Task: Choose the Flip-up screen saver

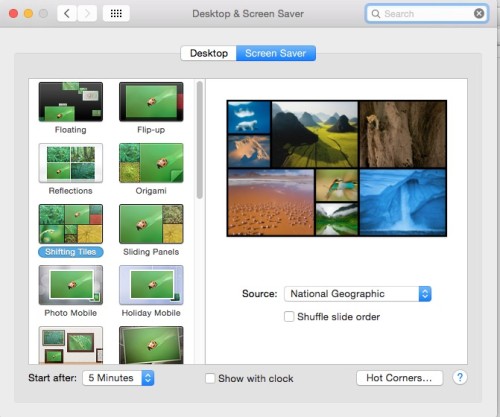Action: 151,102
